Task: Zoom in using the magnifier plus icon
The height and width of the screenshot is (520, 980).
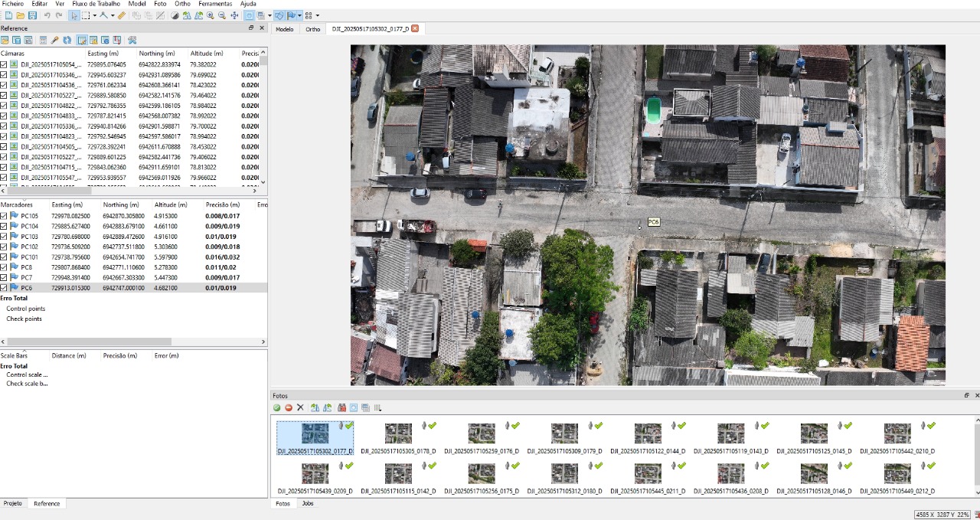Action: coord(210,15)
